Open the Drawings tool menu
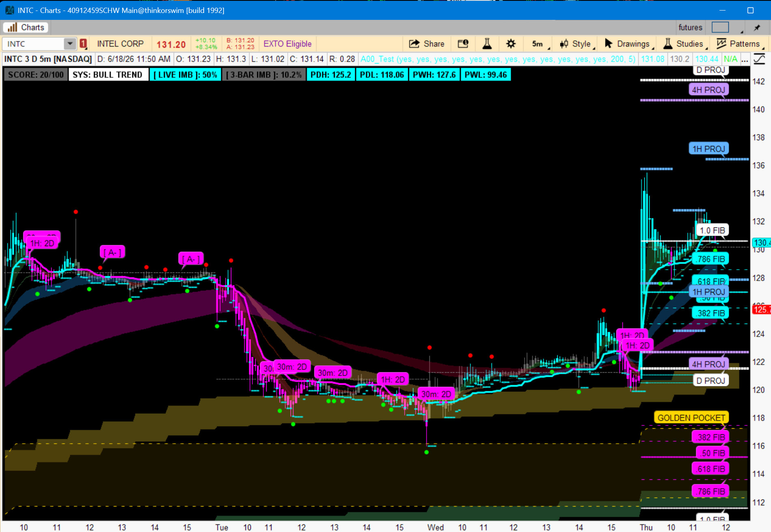This screenshot has width=771, height=532. tap(629, 44)
